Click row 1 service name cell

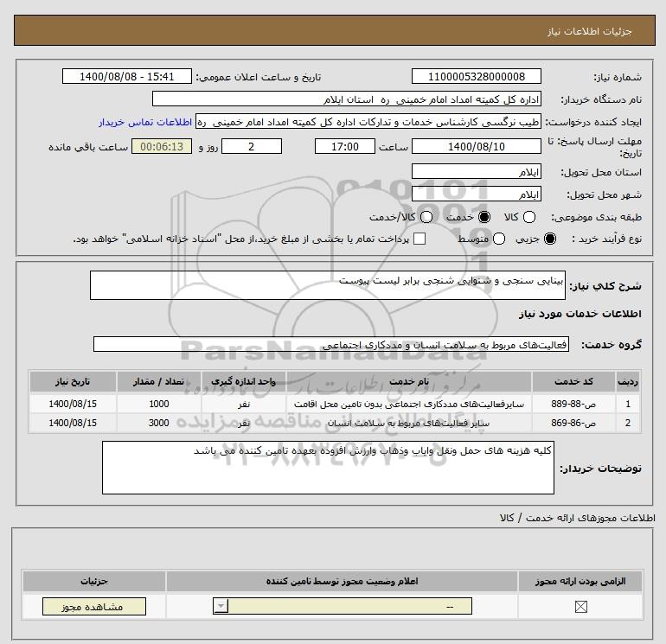click(408, 404)
